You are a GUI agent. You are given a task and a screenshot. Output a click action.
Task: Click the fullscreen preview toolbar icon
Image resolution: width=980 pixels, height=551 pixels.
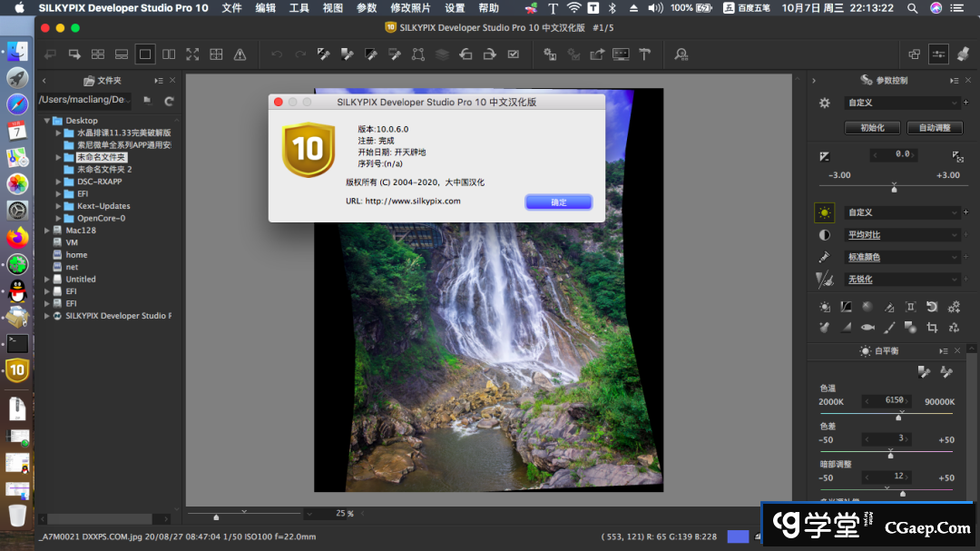(x=192, y=54)
